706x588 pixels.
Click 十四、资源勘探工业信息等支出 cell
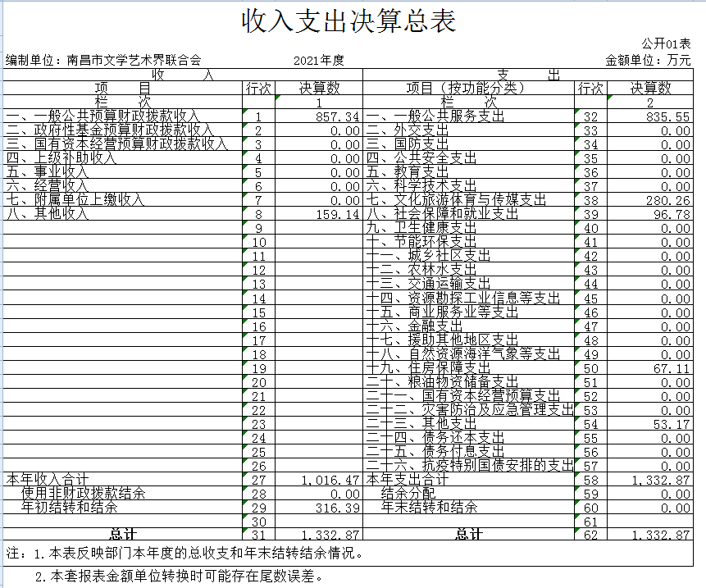(x=469, y=298)
